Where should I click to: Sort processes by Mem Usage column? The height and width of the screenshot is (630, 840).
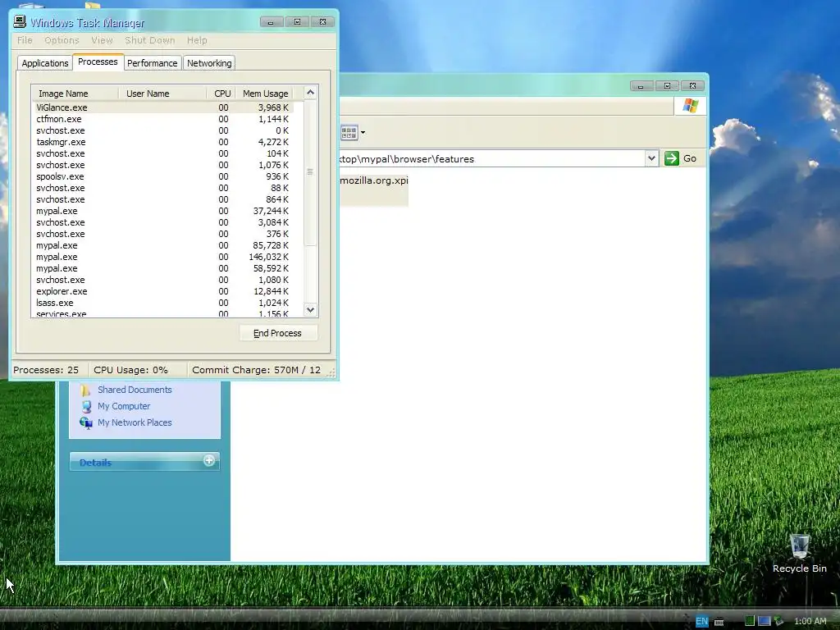click(263, 94)
